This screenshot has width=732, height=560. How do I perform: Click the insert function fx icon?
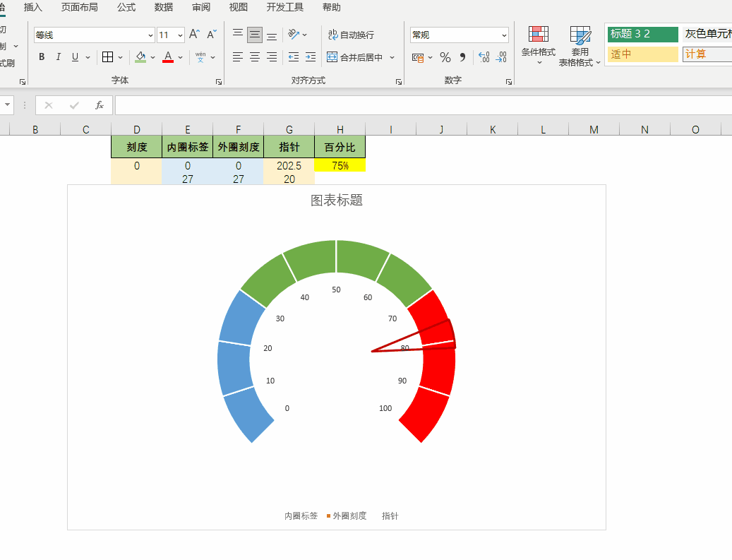[100, 105]
